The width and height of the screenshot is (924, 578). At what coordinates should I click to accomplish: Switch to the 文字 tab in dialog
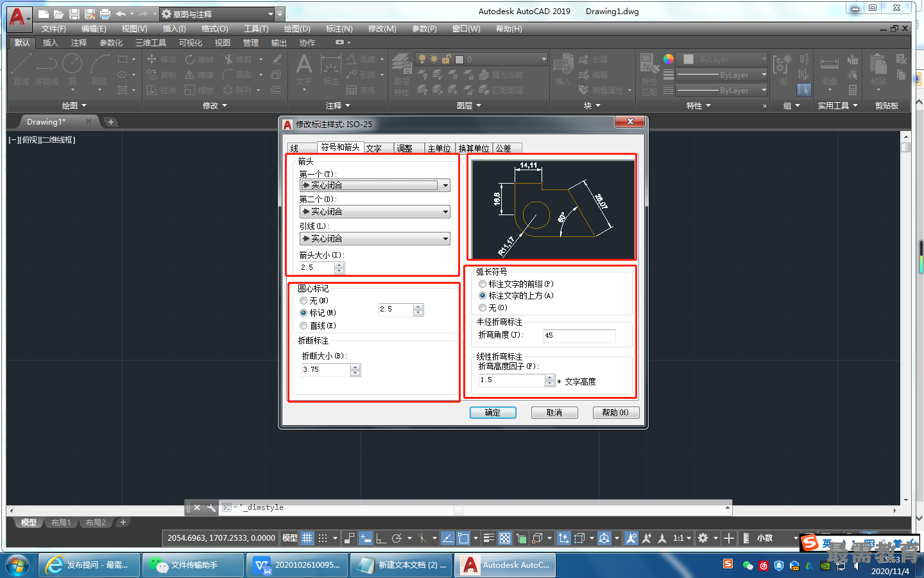point(379,148)
